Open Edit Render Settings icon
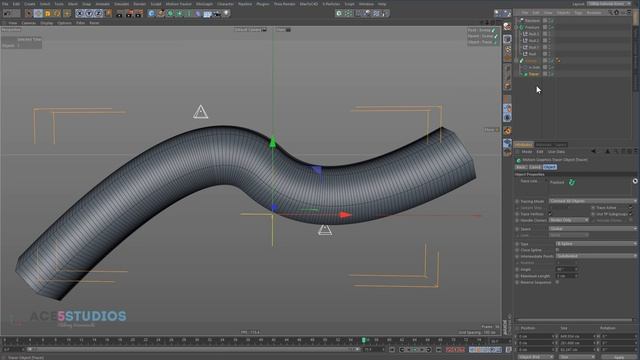 [x=139, y=13]
